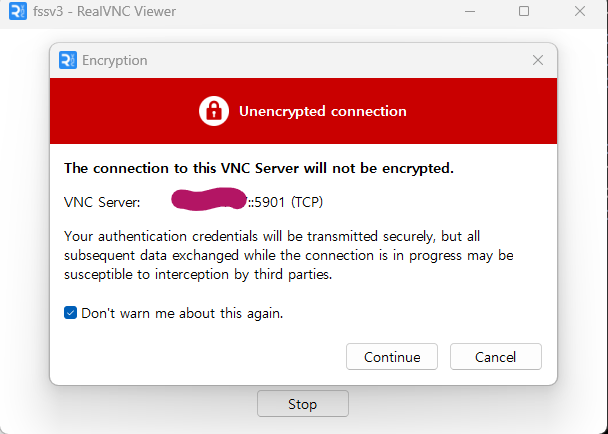Maximize the fssv3 RealVNC Viewer window
Screen dimensions: 608x434
coord(524,11)
